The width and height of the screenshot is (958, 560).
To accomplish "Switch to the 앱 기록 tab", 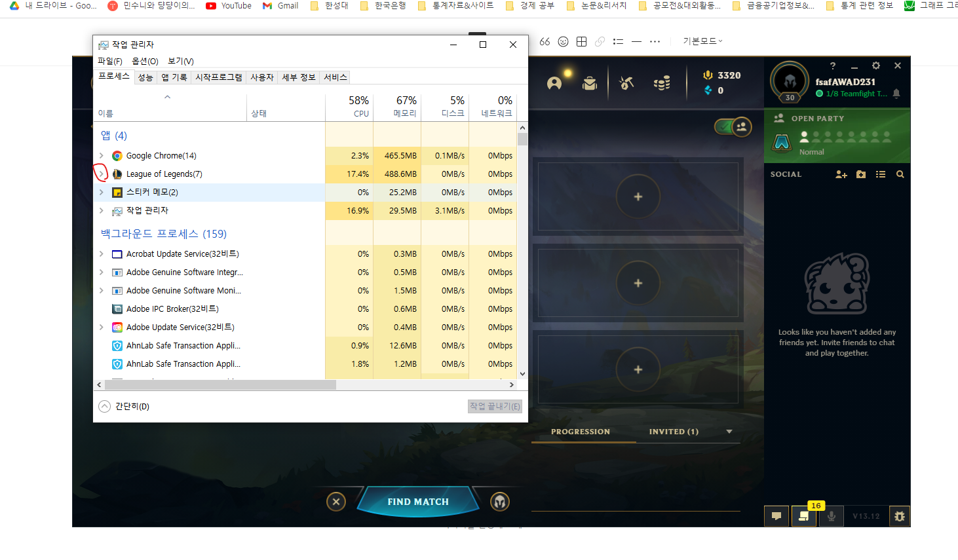I will (x=174, y=77).
